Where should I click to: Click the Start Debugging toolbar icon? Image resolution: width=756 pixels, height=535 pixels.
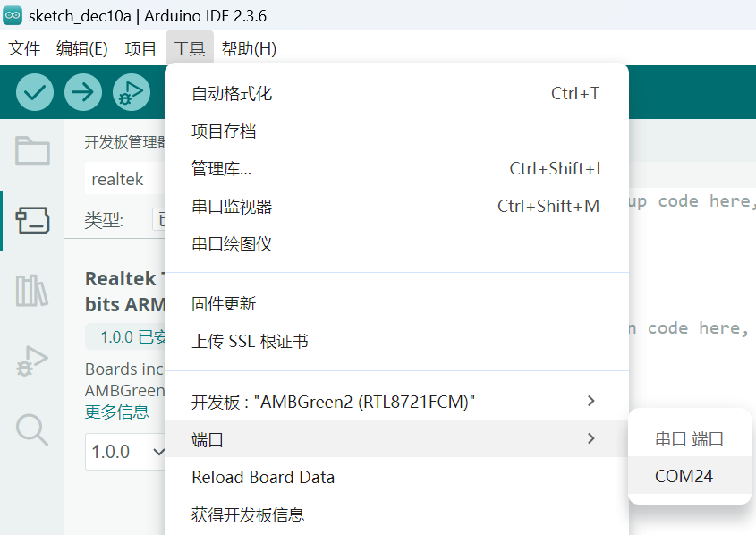pos(132,92)
